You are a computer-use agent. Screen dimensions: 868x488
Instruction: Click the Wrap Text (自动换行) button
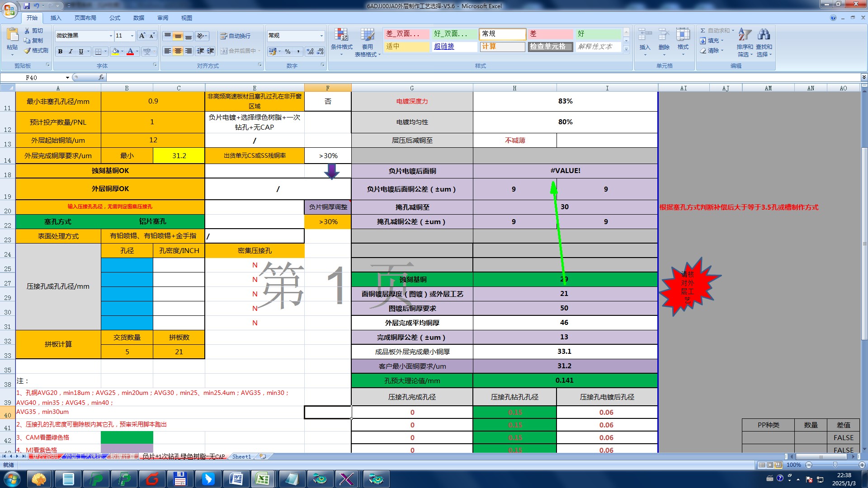[235, 36]
